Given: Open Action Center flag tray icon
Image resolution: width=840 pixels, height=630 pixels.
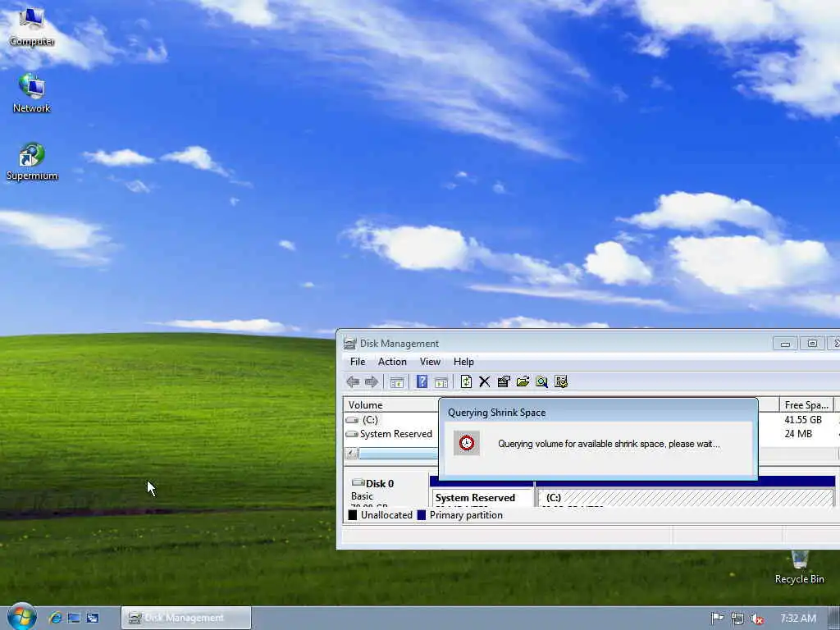Looking at the screenshot, I should point(717,619).
